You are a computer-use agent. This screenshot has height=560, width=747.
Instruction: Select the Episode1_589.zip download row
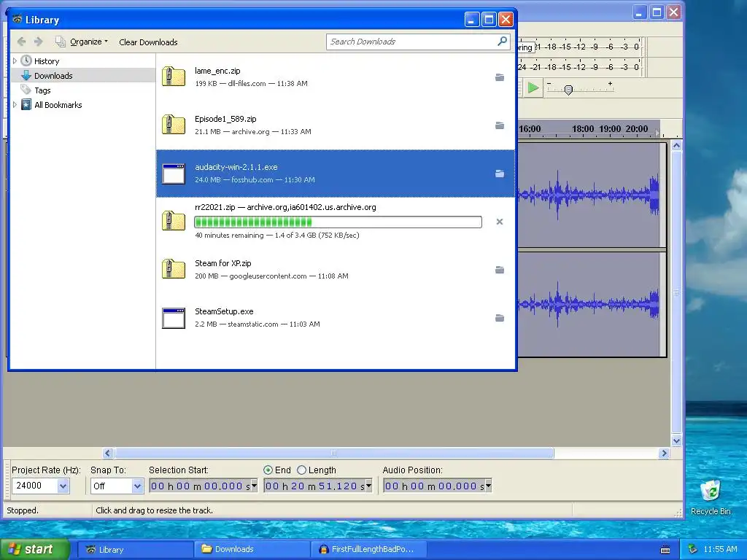click(336, 125)
